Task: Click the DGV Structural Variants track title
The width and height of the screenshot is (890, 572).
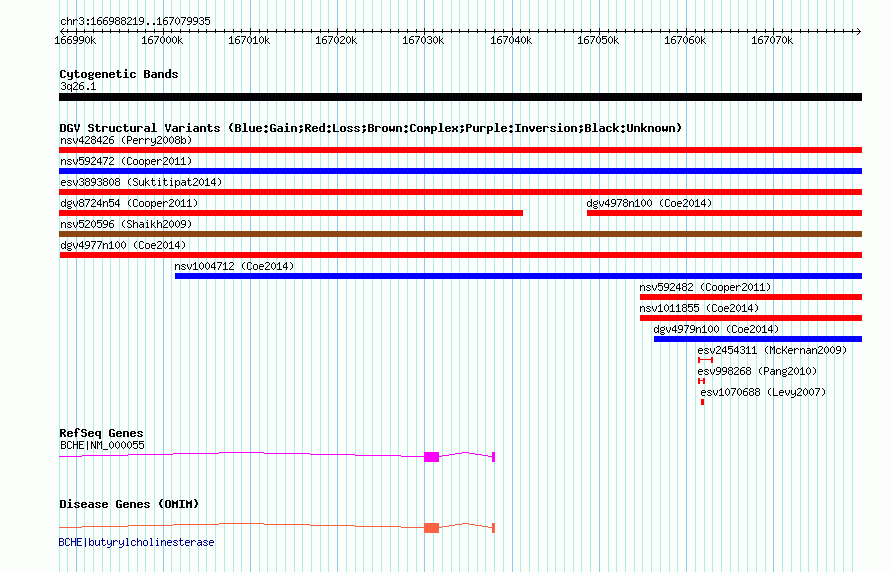Action: 371,128
